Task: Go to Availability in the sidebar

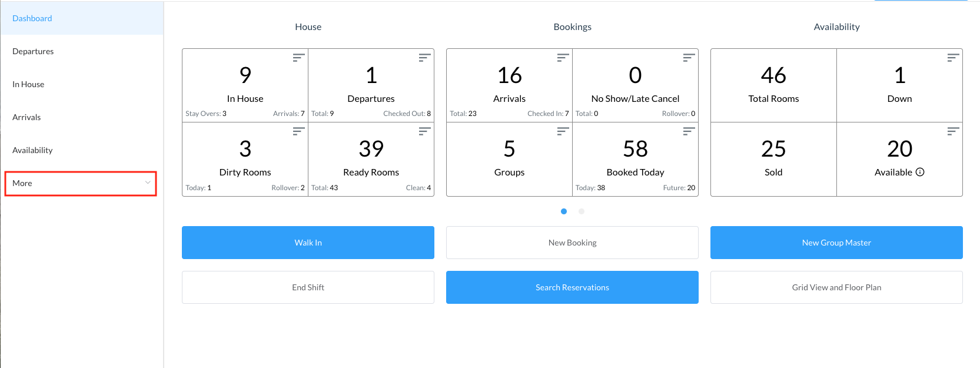Action: coord(32,150)
